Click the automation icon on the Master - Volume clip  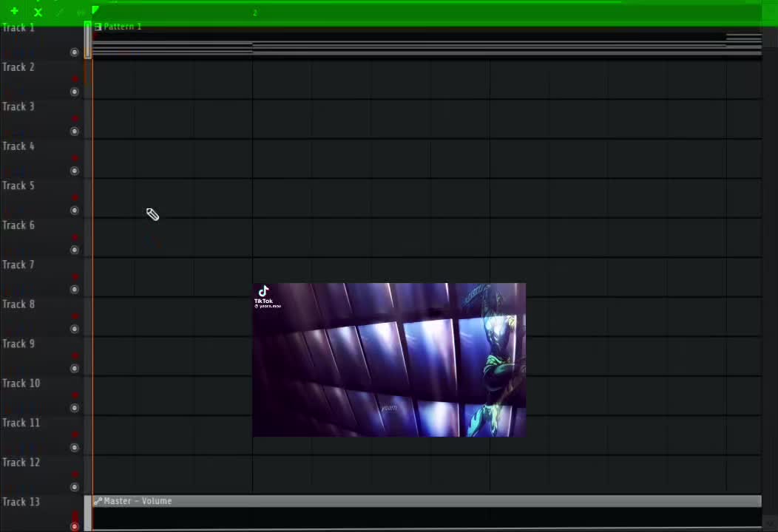(98, 501)
